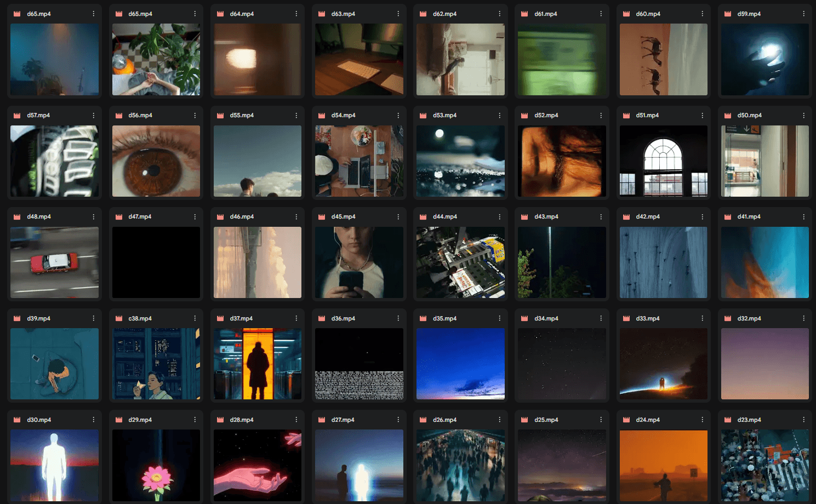Image resolution: width=816 pixels, height=504 pixels.
Task: Click the video file icon beside d48.mp4
Action: (17, 217)
